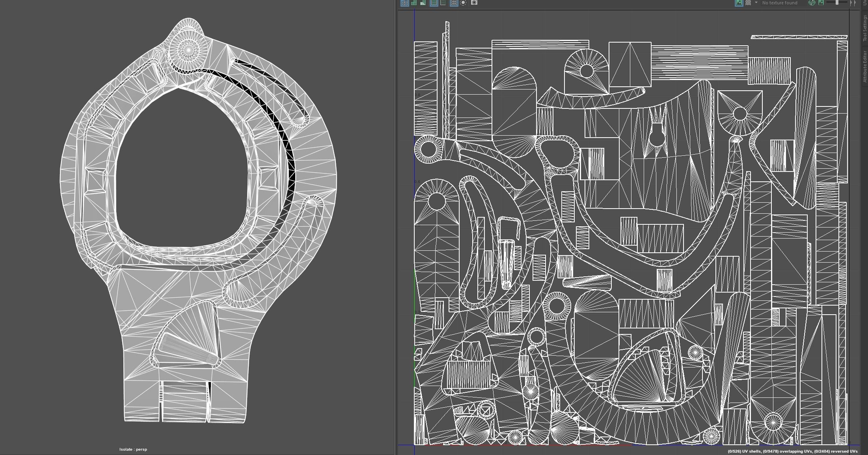
Task: Toggle the display image icon
Action: pos(739,3)
